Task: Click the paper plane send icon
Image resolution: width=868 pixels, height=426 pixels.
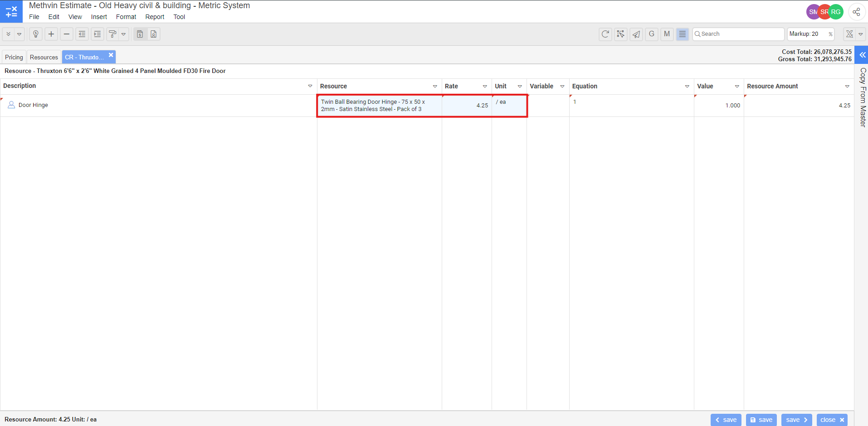Action: click(x=636, y=34)
